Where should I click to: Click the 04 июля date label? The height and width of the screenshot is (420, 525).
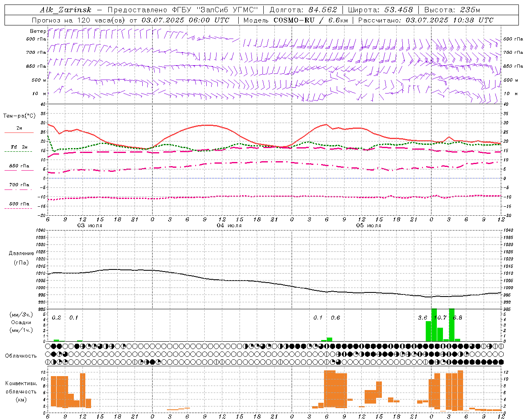pos(229,226)
